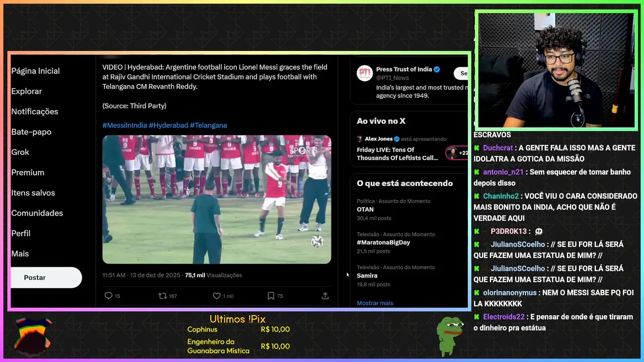The width and height of the screenshot is (644, 362).
Task: Click chat username Electroids22
Action: pos(504,317)
